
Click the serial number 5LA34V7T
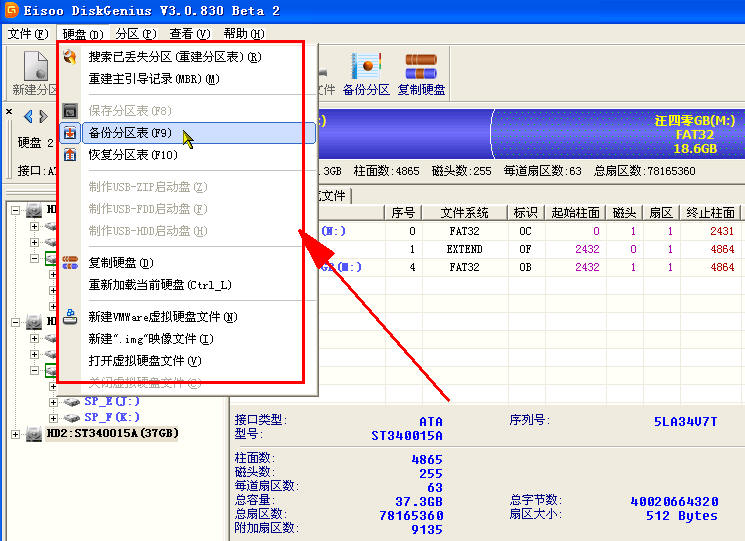[x=686, y=421]
